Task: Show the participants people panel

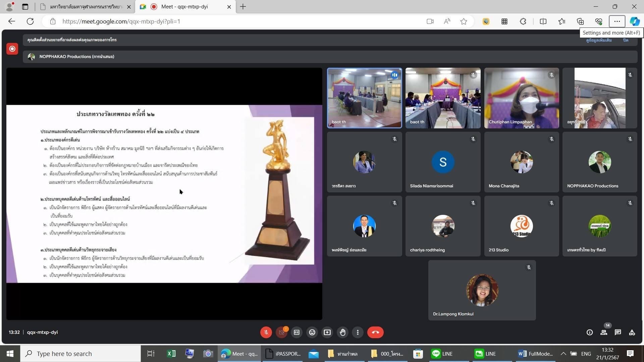Action: [604, 332]
